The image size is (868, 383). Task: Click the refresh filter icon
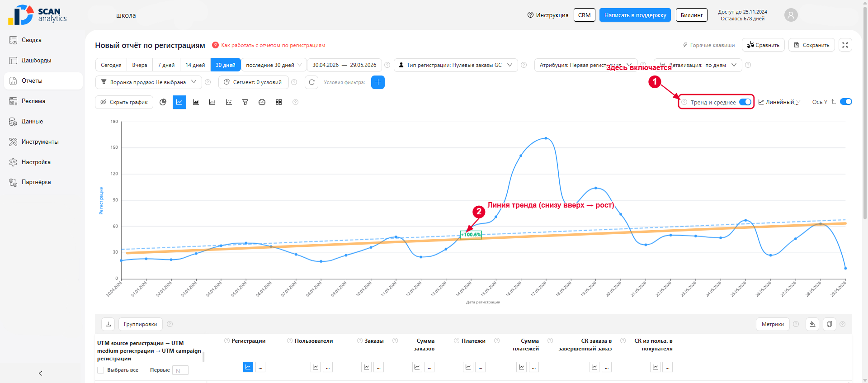point(311,82)
